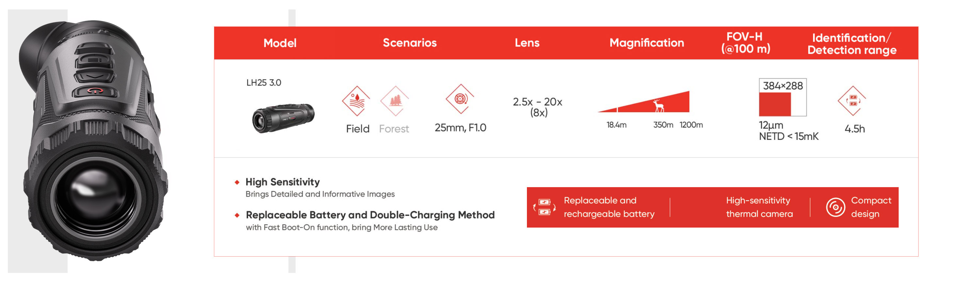Click the Field scenario diamond icon
980x283 pixels.
coord(356,101)
